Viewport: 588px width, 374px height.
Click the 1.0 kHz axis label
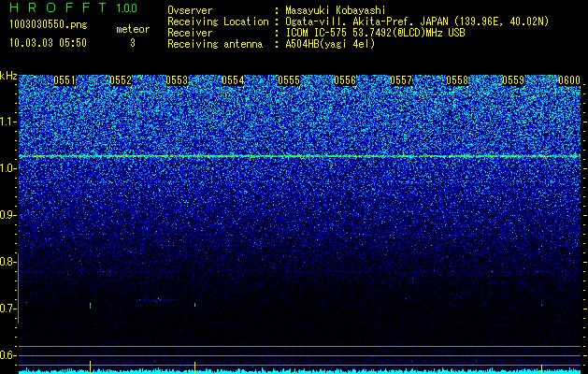(x=7, y=168)
